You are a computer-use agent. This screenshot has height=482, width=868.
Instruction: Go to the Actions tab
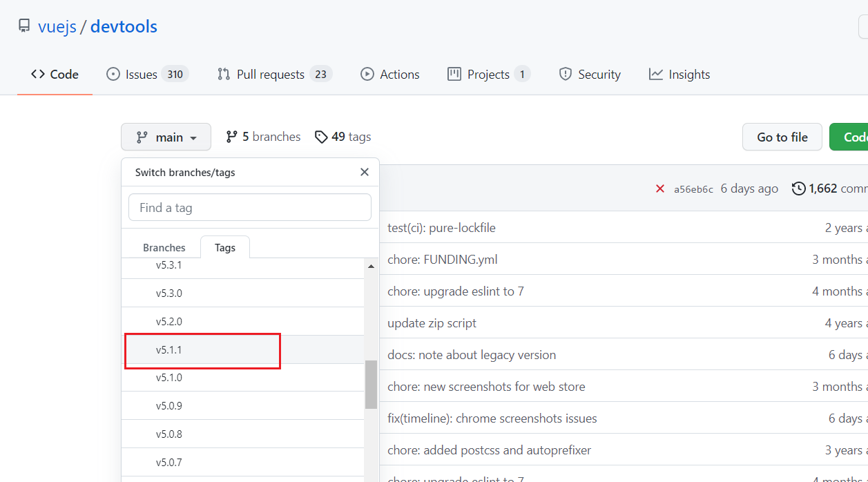pos(389,75)
